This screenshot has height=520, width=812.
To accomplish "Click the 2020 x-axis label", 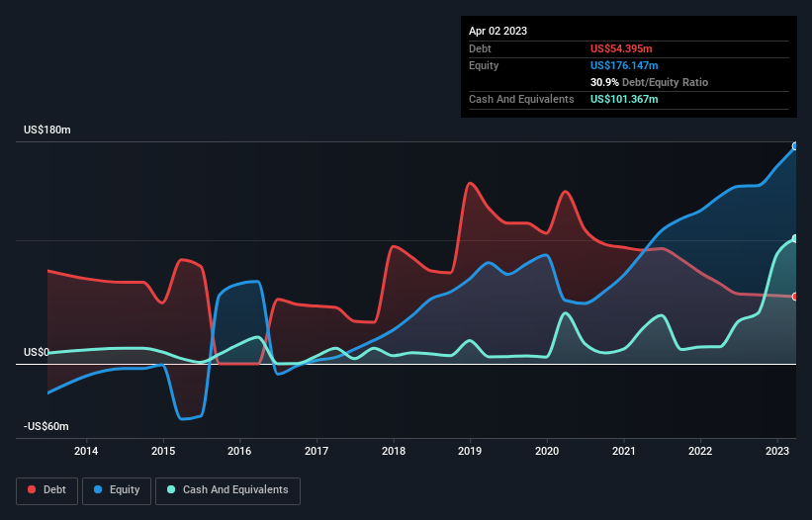I will point(547,451).
